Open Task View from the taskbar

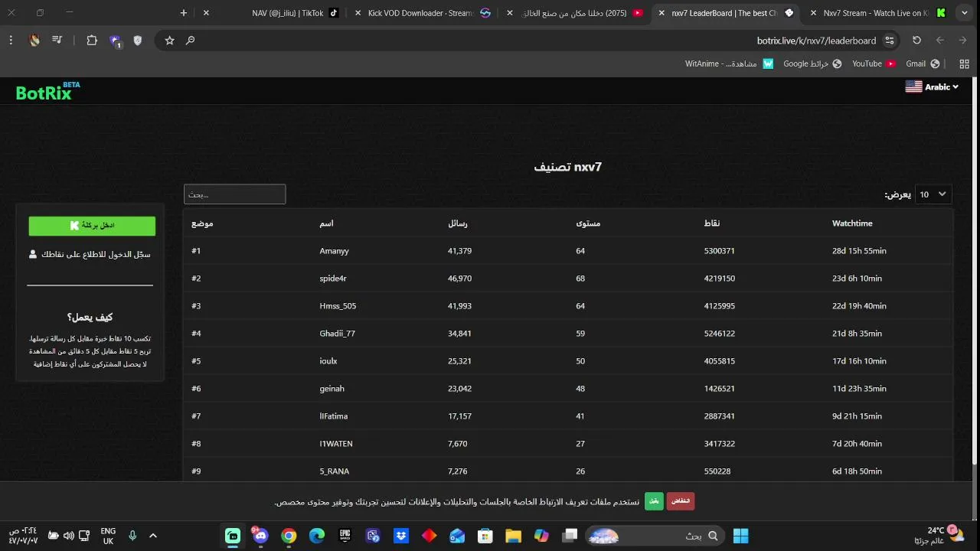coord(570,536)
